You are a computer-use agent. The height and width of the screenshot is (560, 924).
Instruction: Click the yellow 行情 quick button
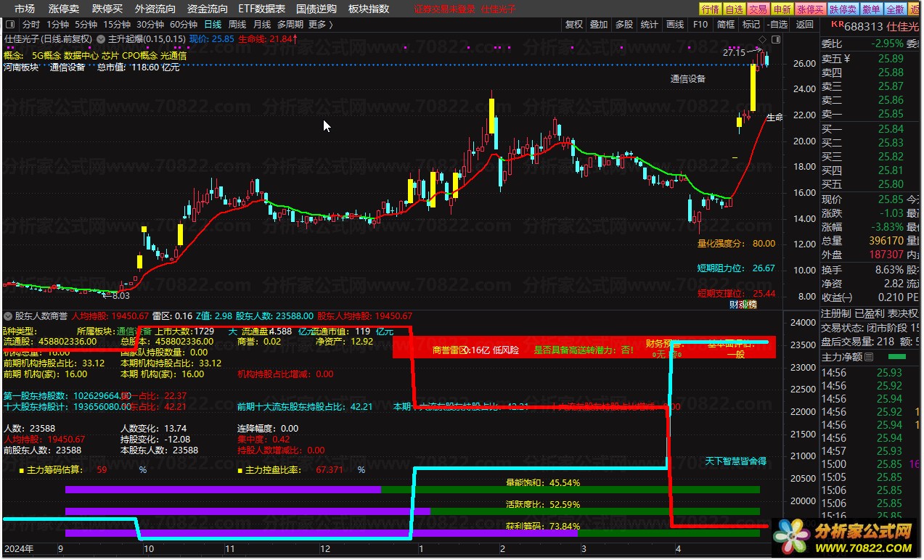pyautogui.click(x=709, y=9)
